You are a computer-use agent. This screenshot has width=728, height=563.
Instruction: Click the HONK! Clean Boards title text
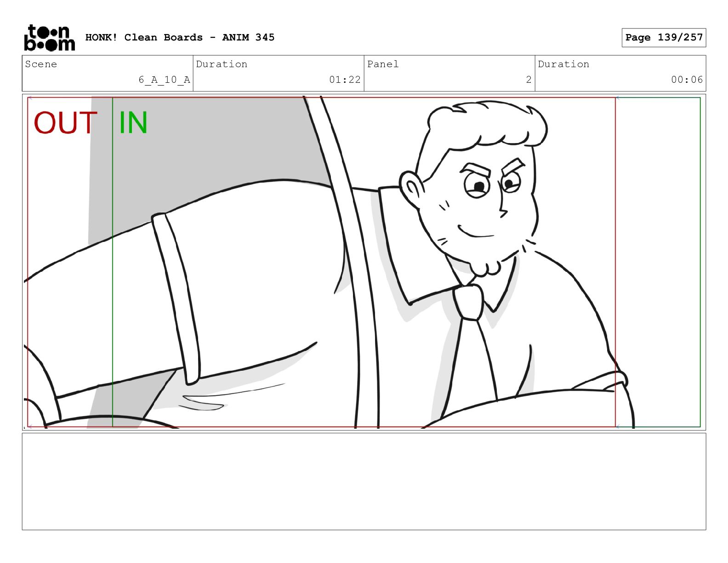(x=180, y=38)
